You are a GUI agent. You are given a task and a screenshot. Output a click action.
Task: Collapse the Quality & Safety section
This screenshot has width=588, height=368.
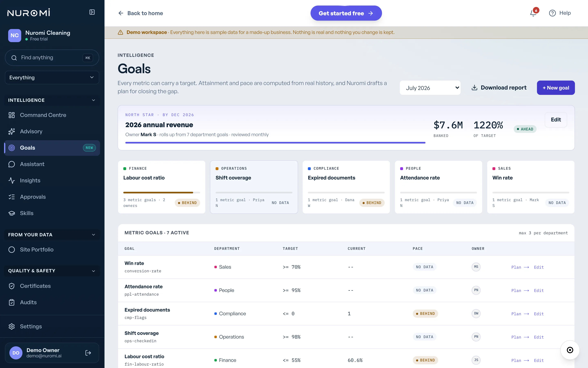[52, 271]
